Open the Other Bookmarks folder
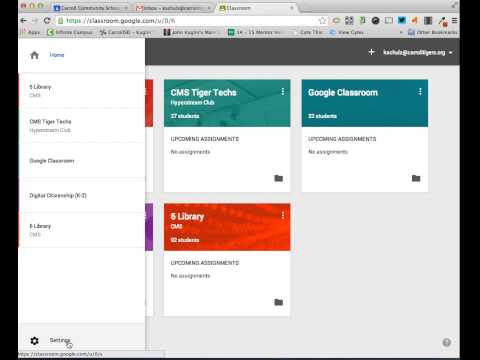Image resolution: width=480 pixels, height=360 pixels. (433, 32)
